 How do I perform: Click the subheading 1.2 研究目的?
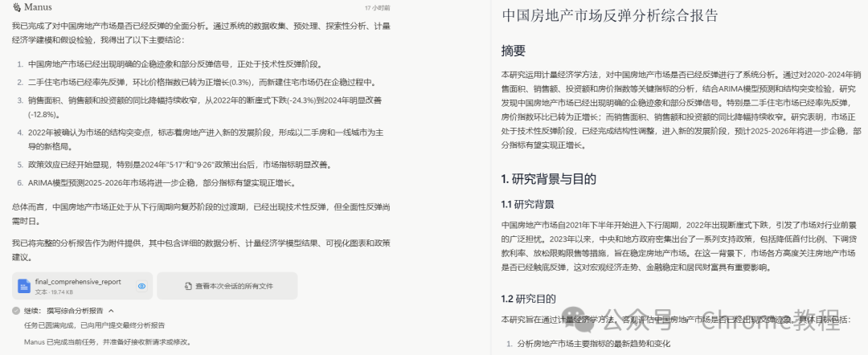(x=527, y=299)
